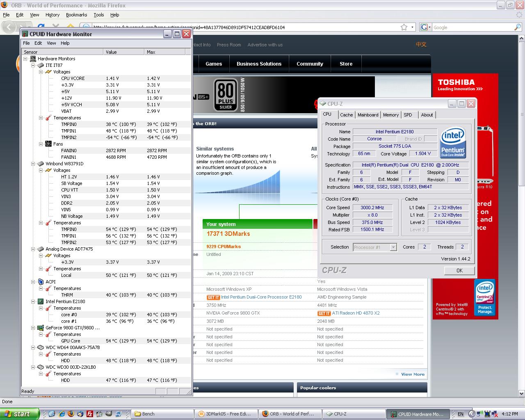Open the ATI Radeon HD 4870 X2 link
This screenshot has height=420, width=525.
coord(356,313)
